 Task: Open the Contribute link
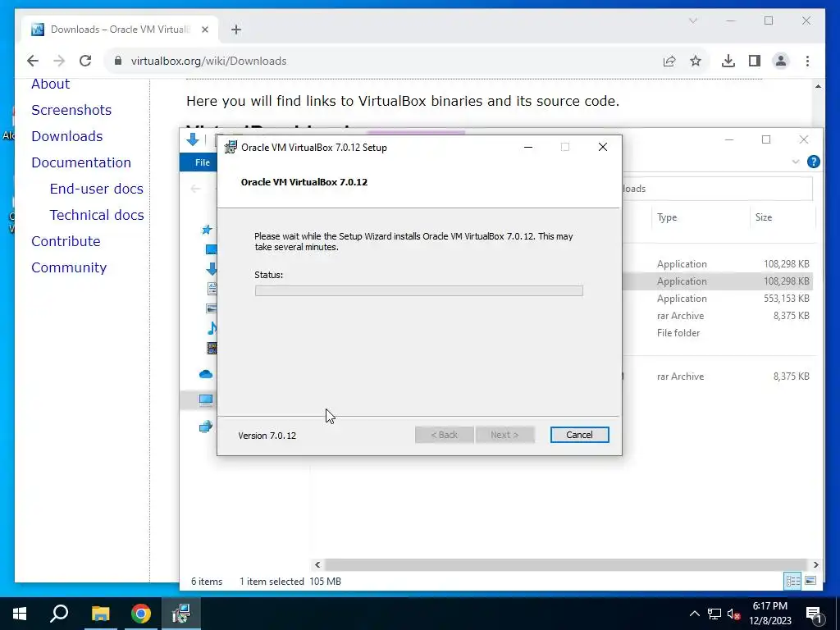click(66, 241)
